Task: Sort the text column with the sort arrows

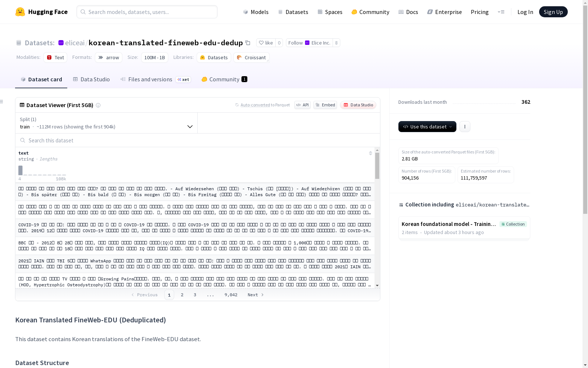Action: pyautogui.click(x=370, y=153)
